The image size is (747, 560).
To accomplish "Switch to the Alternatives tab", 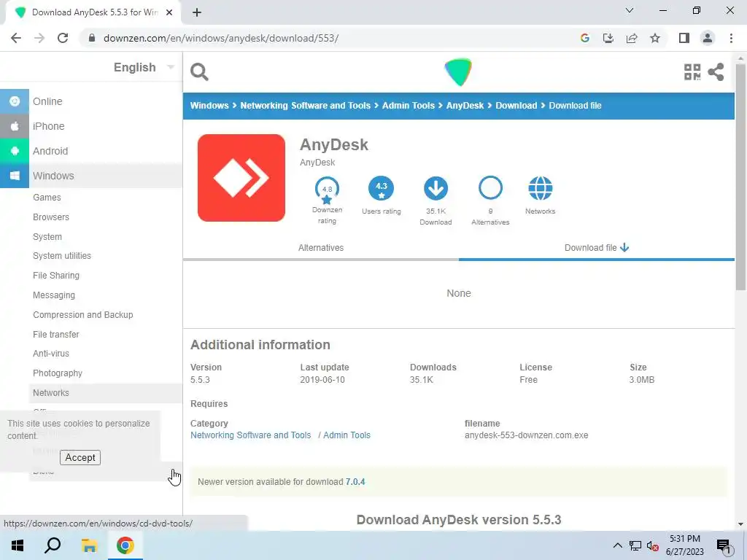I will point(321,248).
